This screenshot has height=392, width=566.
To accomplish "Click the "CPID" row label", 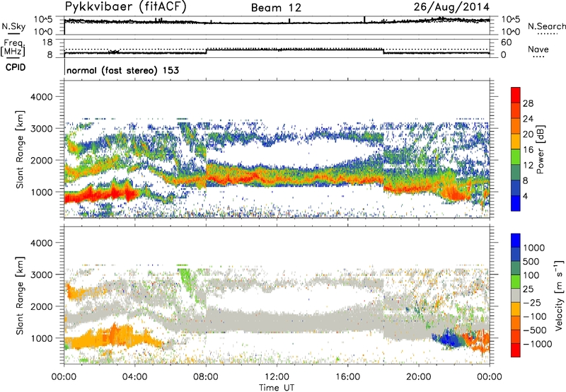I will tap(16, 67).
